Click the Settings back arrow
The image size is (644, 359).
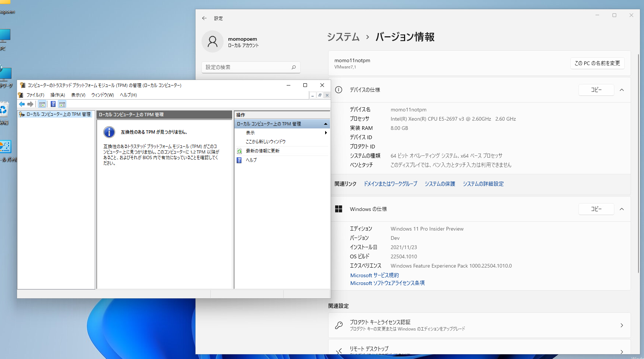pos(204,18)
